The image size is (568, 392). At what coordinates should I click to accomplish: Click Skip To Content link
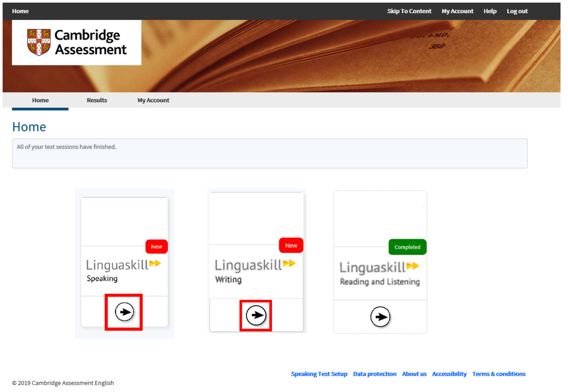tap(409, 11)
